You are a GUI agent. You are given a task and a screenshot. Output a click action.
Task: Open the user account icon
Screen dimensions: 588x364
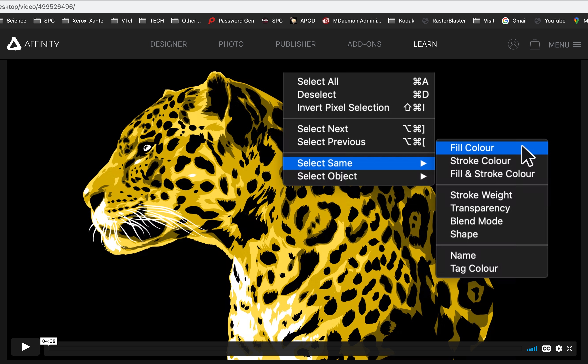pyautogui.click(x=513, y=44)
